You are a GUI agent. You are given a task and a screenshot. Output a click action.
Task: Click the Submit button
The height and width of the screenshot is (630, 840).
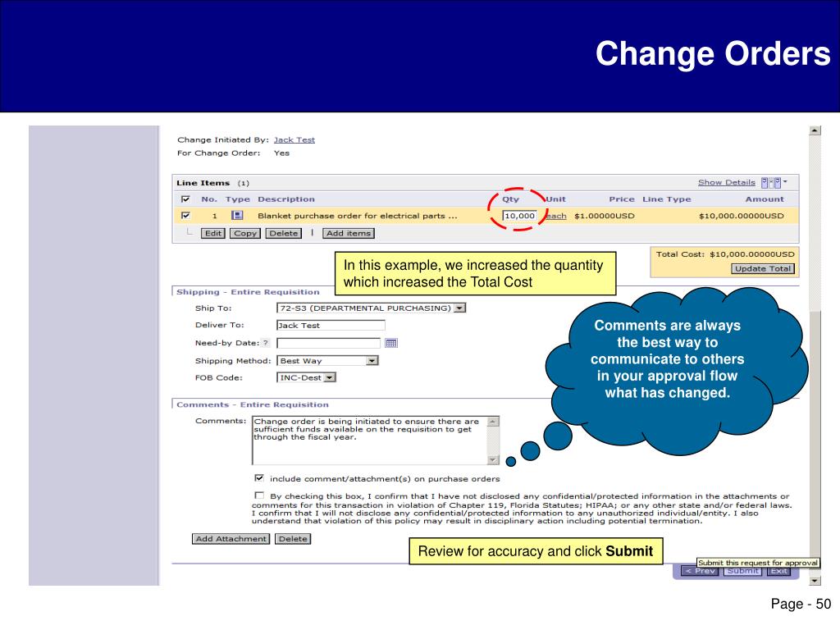(743, 571)
